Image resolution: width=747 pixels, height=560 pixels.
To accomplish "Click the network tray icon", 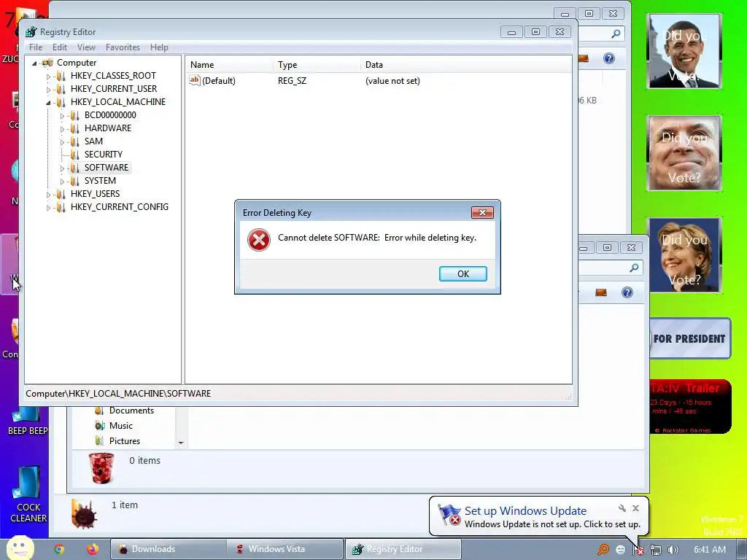I will click(x=656, y=550).
